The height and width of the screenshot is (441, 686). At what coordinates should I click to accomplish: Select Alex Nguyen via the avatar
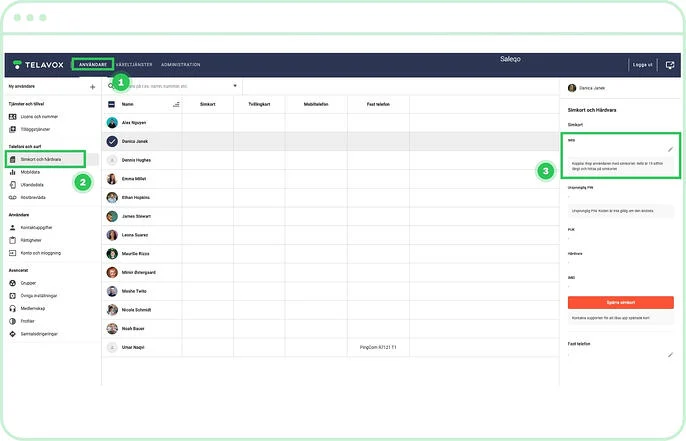(112, 122)
